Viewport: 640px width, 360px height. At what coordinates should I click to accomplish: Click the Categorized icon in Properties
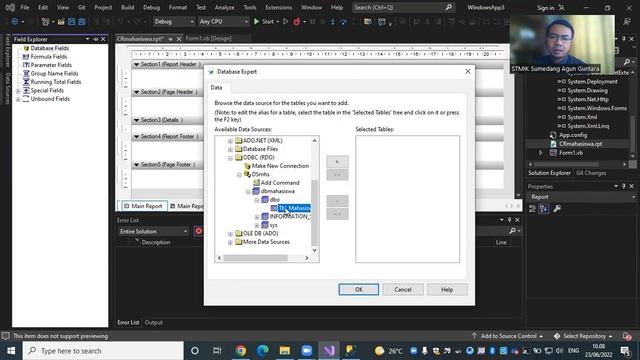click(x=532, y=209)
